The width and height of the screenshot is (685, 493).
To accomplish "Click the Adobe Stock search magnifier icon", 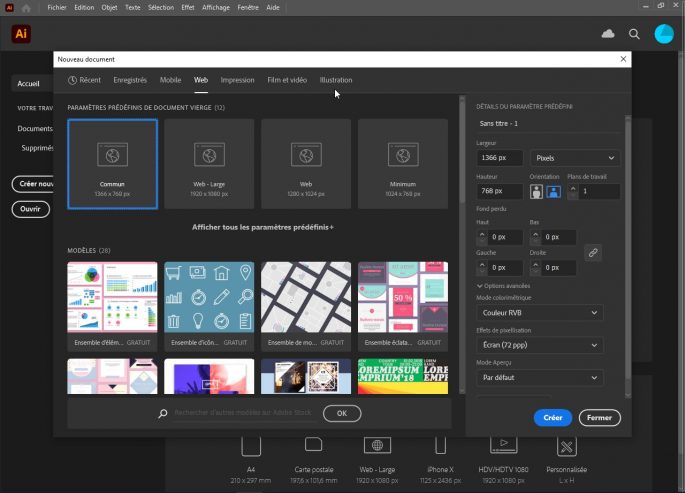I will click(163, 413).
